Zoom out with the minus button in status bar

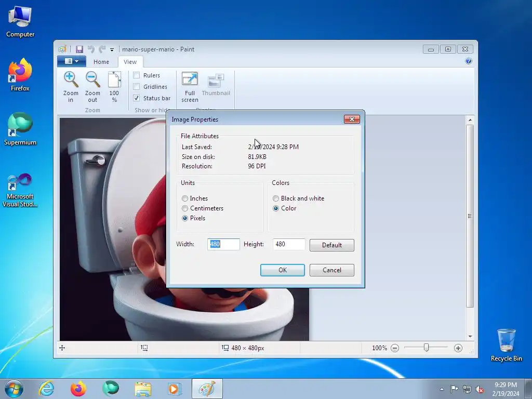pos(395,348)
